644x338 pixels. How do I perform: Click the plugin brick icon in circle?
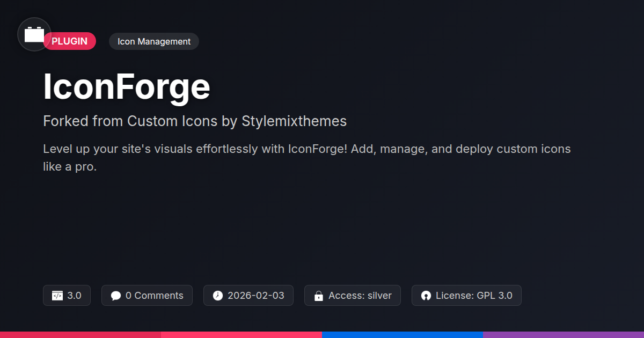34,34
